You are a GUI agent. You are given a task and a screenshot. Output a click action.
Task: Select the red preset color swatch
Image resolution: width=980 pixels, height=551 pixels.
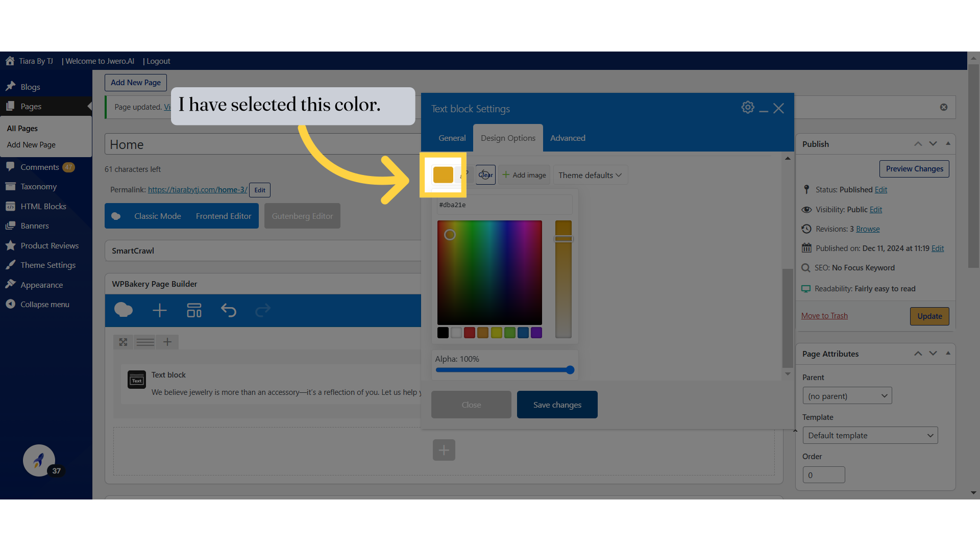(470, 333)
